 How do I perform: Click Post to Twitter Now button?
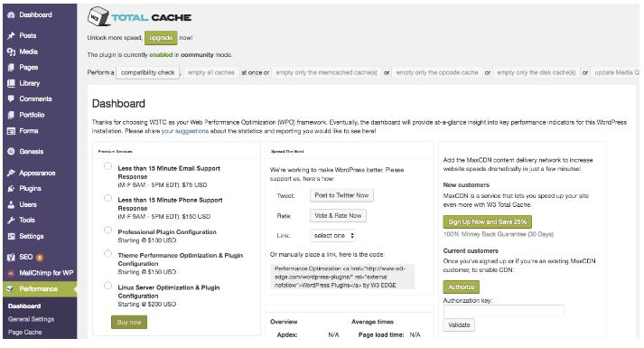(x=341, y=195)
